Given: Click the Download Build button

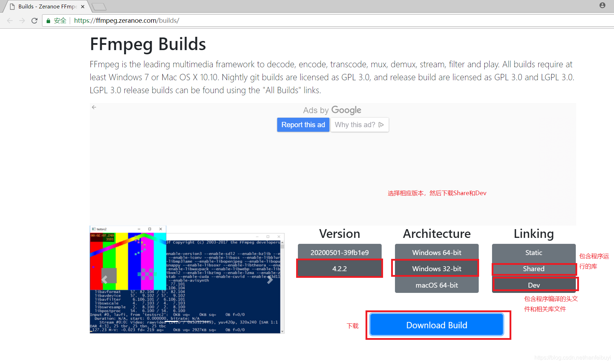Looking at the screenshot, I should [x=437, y=325].
